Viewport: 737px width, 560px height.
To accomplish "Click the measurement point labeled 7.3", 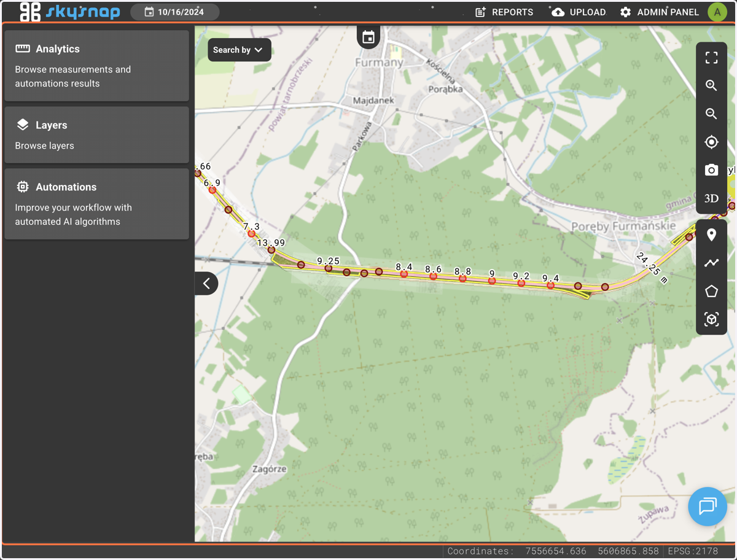I will click(251, 233).
